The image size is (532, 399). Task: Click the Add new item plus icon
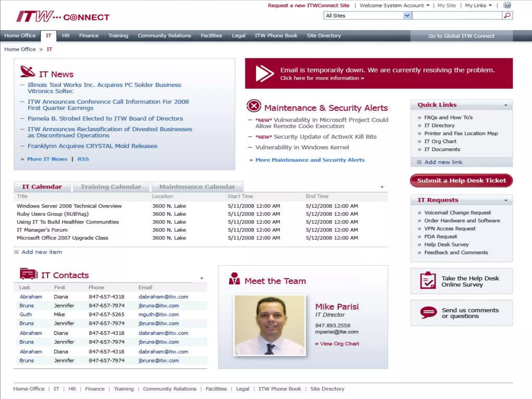pyautogui.click(x=16, y=252)
